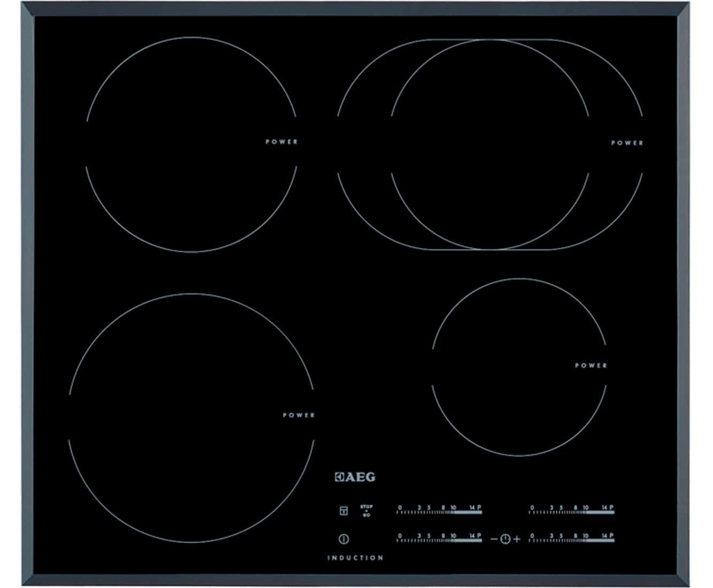Select the center of the largest round zone
The height and width of the screenshot is (588, 713).
click(191, 417)
